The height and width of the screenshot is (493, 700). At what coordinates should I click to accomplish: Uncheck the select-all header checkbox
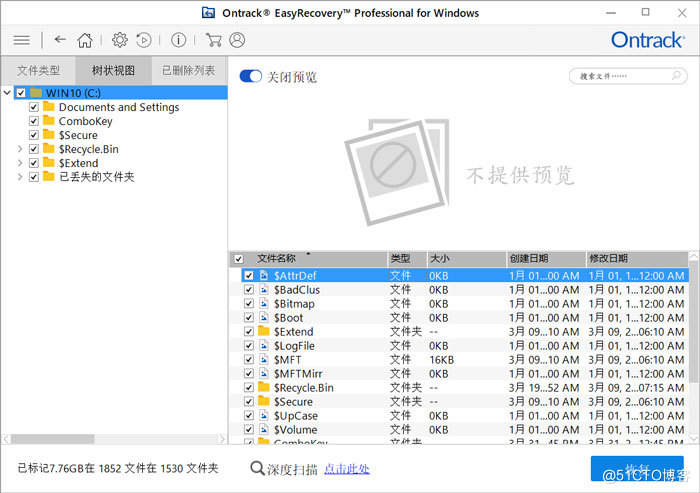(239, 259)
